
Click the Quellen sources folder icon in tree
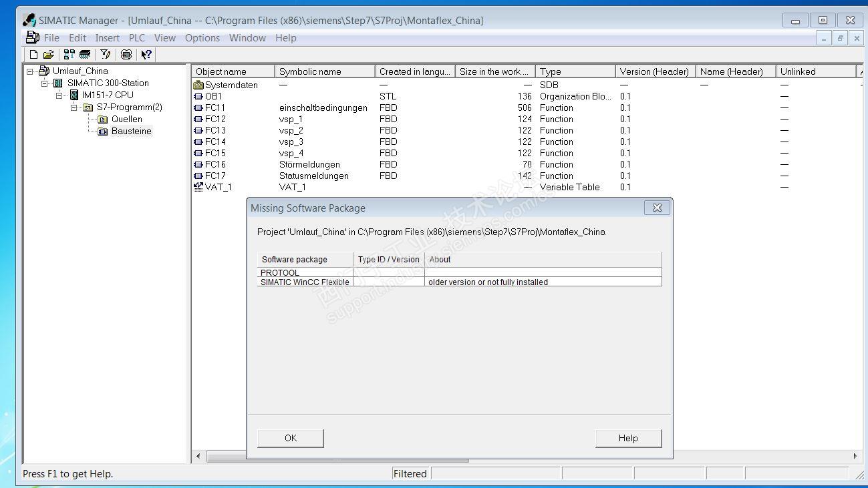coord(102,119)
